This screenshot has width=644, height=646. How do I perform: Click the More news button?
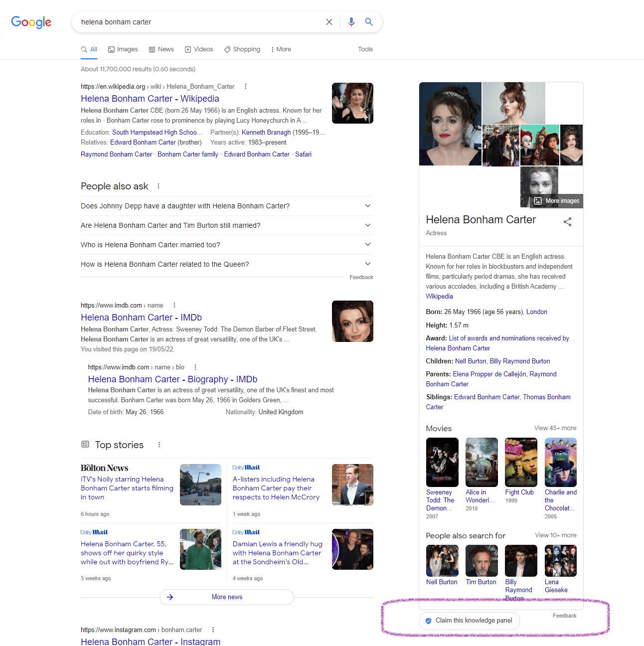pyautogui.click(x=227, y=597)
